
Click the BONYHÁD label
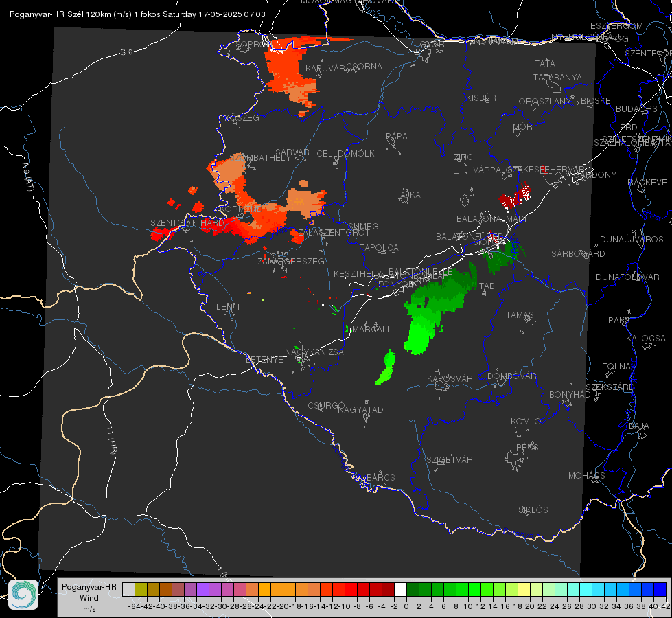(570, 395)
